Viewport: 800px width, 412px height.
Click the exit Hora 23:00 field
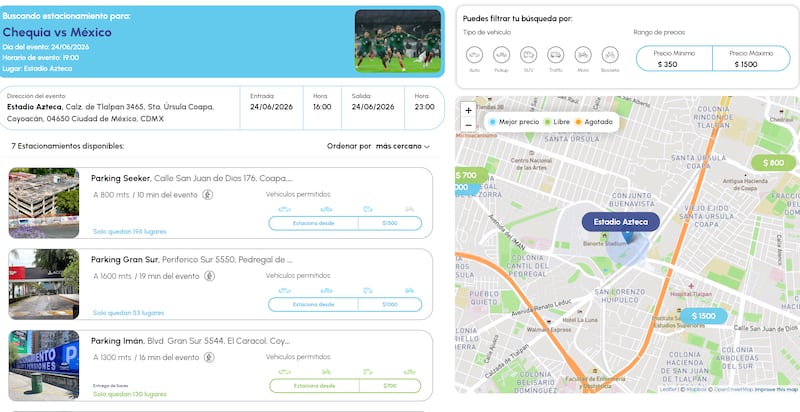click(x=424, y=107)
